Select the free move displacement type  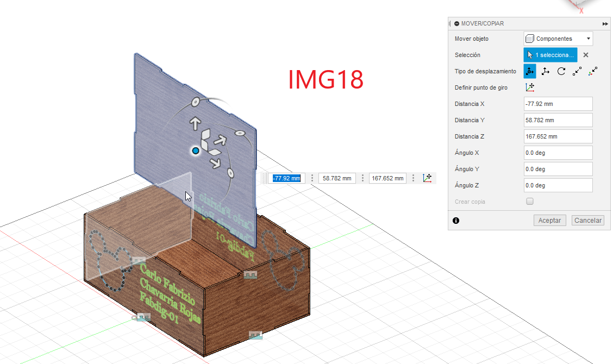pyautogui.click(x=530, y=71)
